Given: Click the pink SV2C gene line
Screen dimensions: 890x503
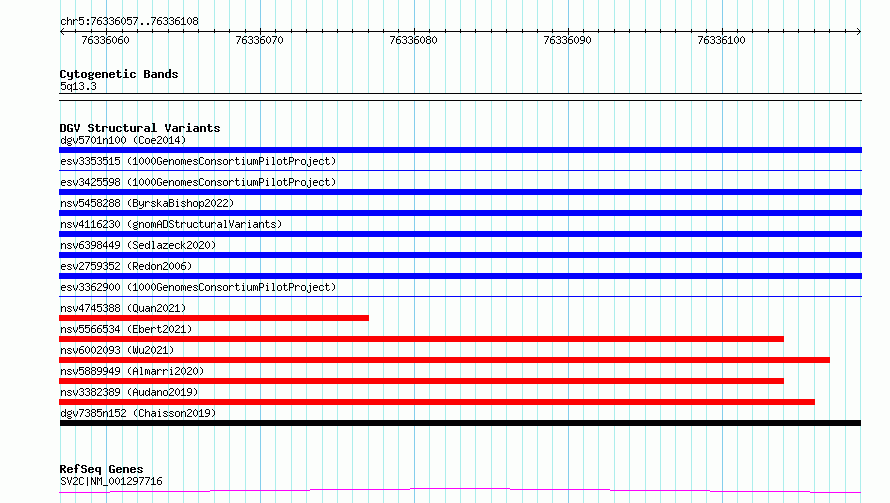Looking at the screenshot, I should click(460, 491).
